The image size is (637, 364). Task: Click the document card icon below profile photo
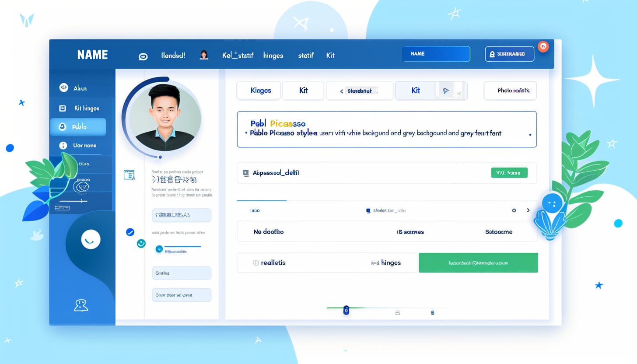point(129,175)
